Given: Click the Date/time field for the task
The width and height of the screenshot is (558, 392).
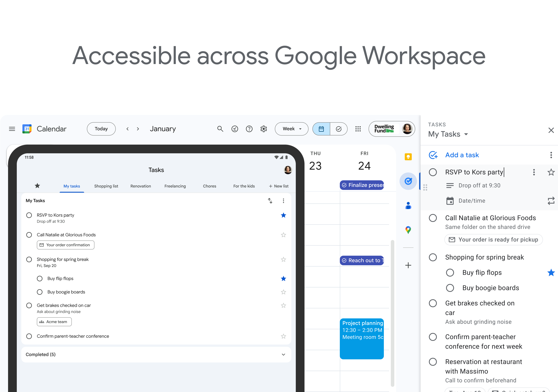Looking at the screenshot, I should point(471,201).
